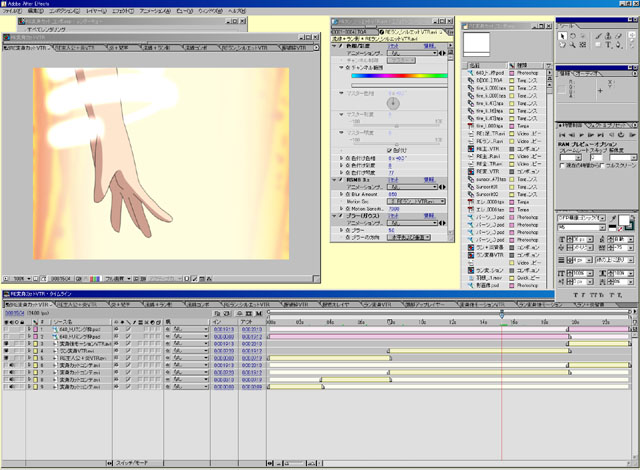Viewport: 640px width, 470px height.
Task: Show video for timeline layer 1
Action: pyautogui.click(x=6, y=329)
